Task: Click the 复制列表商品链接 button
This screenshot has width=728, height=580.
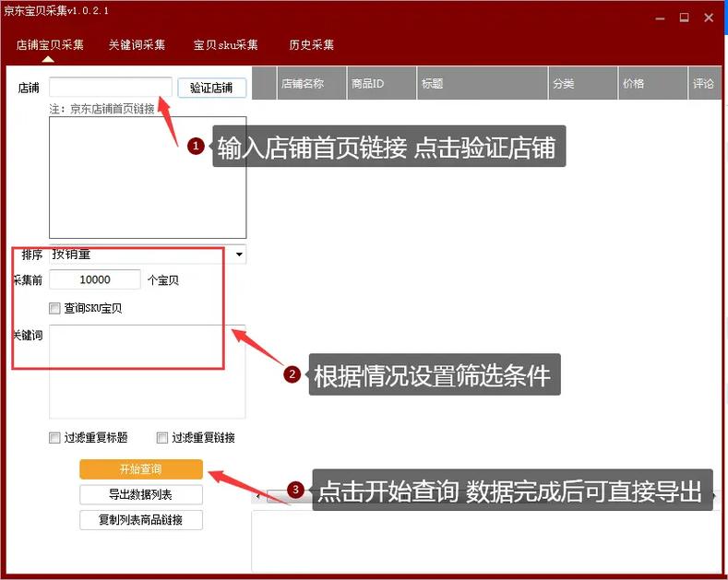Action: 141,520
